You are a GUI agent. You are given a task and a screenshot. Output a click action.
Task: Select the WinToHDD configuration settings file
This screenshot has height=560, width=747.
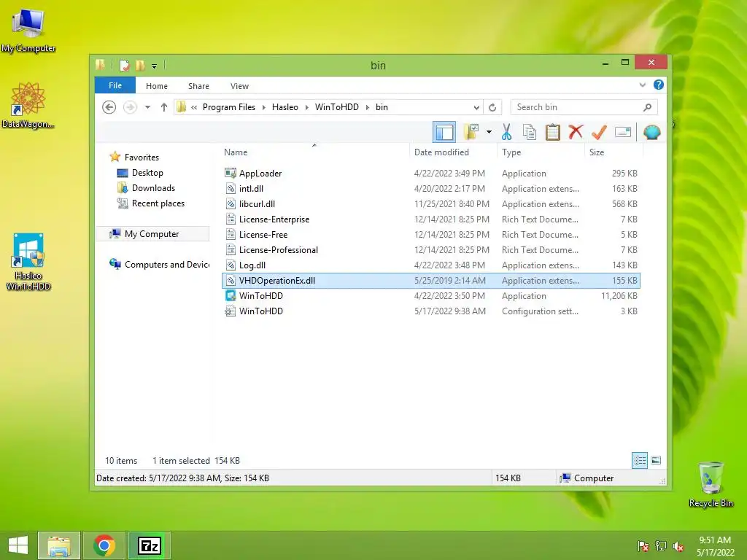(430, 311)
